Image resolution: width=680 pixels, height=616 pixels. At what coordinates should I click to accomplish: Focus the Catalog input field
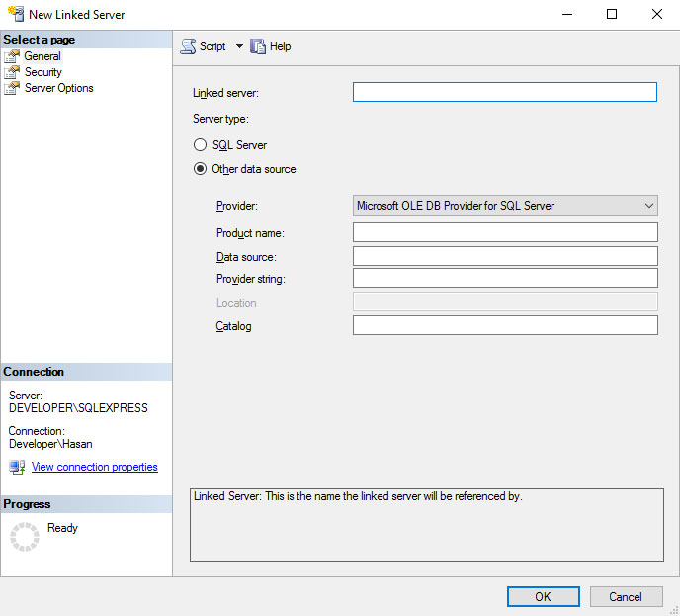(x=505, y=325)
